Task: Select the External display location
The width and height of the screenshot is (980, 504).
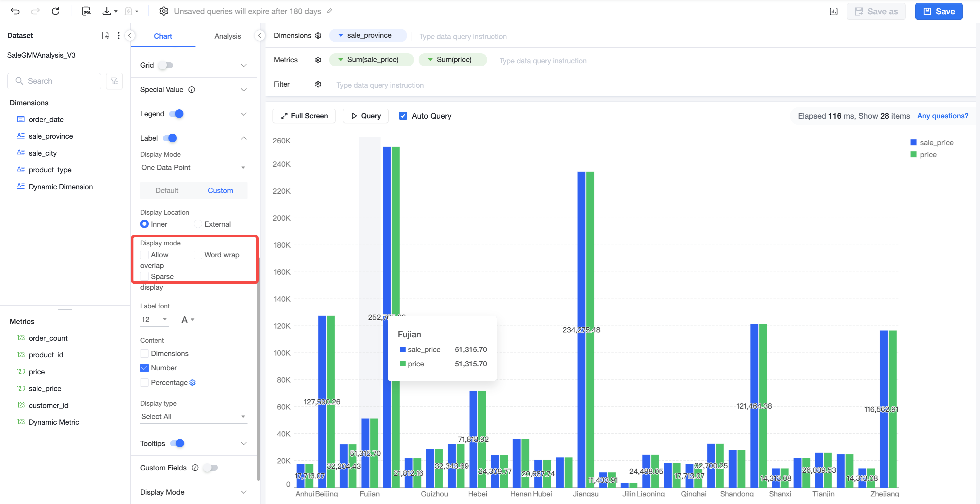Action: click(198, 224)
